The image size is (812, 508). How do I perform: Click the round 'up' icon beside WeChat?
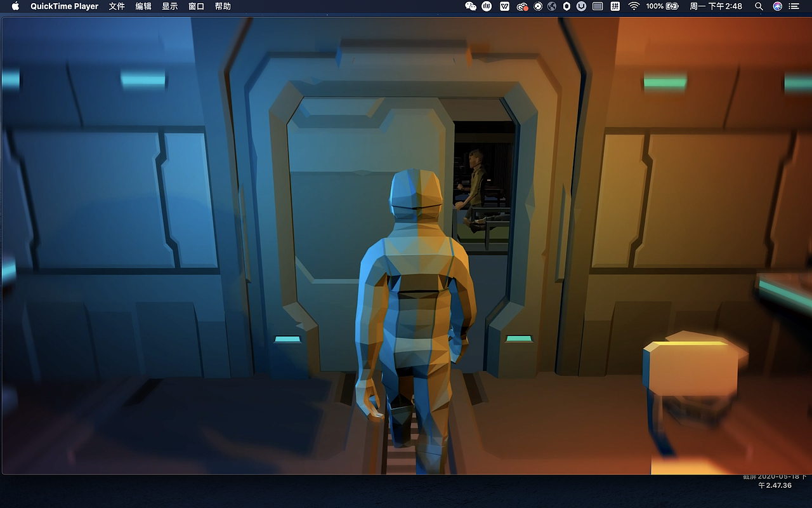pos(487,6)
